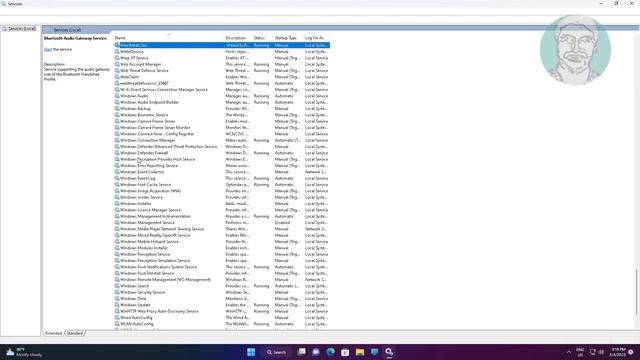Click the Windows Backup service gear icon
The width and height of the screenshot is (640, 360).
117,109
